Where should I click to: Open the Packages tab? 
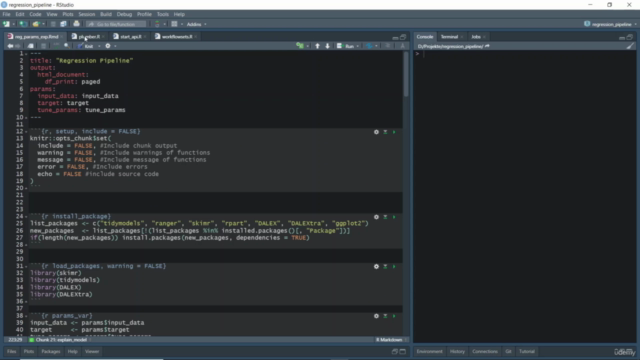[51, 351]
